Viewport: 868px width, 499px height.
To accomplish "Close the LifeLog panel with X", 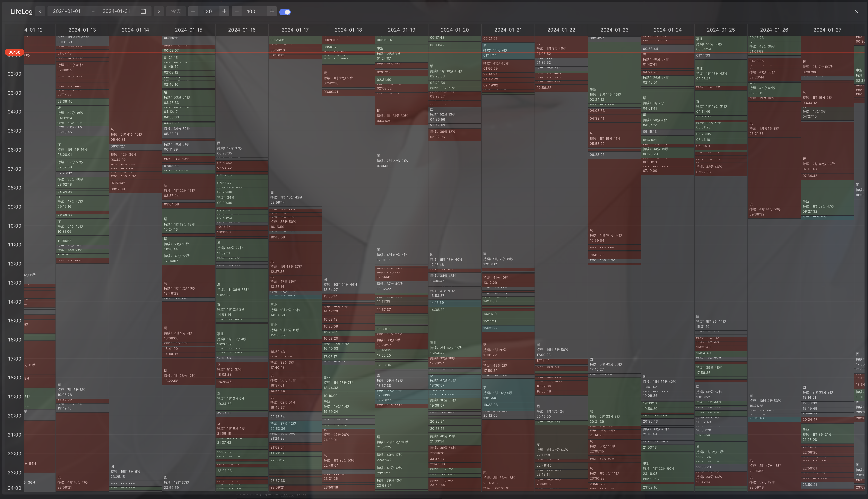I will [856, 11].
